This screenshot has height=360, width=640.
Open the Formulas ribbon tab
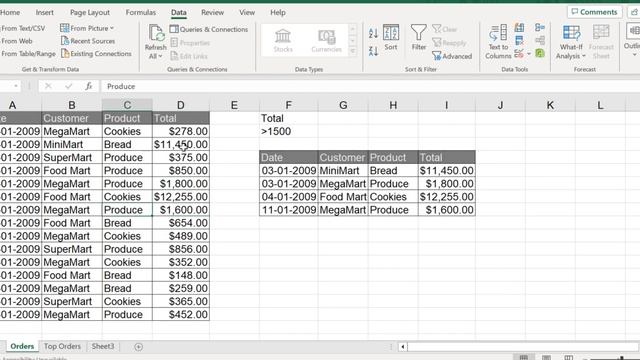click(140, 12)
